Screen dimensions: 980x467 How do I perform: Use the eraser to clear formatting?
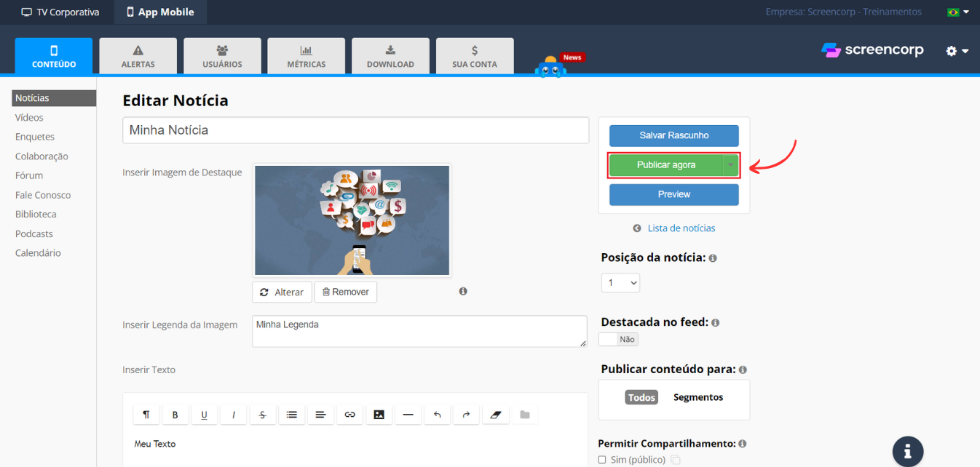click(495, 415)
